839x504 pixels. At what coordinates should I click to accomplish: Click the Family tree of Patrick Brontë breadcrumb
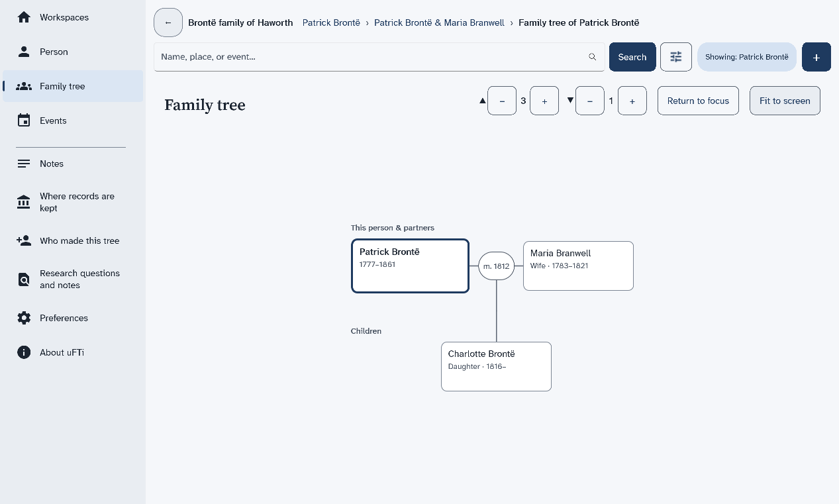[x=579, y=23]
